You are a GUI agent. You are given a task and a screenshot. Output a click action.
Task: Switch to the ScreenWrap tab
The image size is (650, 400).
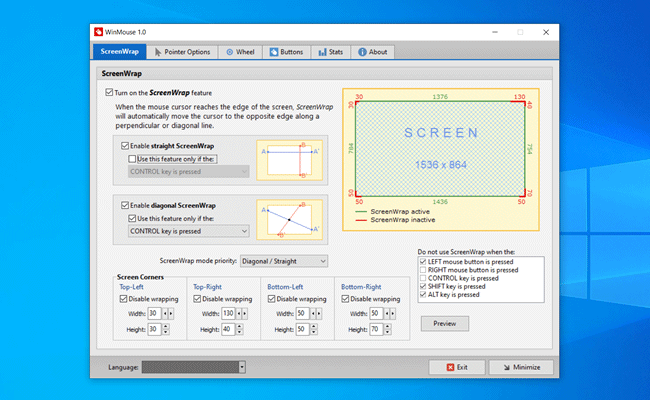coord(119,52)
